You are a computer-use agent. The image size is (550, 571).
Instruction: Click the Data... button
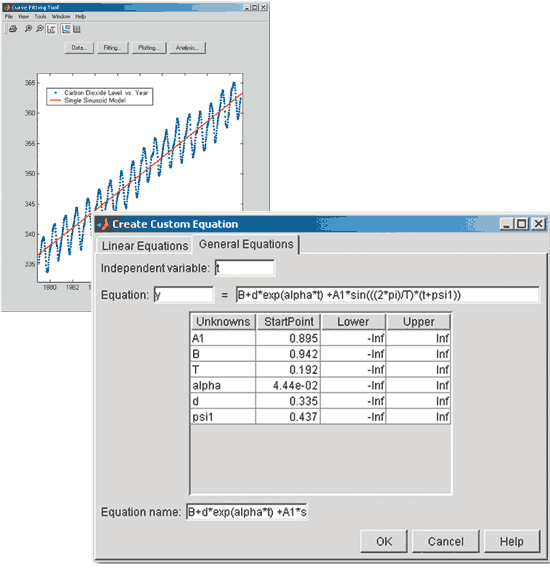[x=79, y=48]
